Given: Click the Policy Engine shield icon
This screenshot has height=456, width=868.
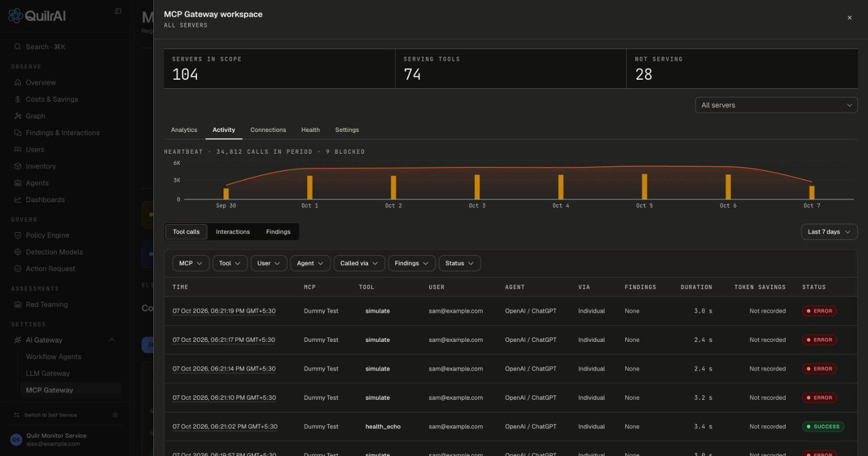Looking at the screenshot, I should [x=18, y=235].
